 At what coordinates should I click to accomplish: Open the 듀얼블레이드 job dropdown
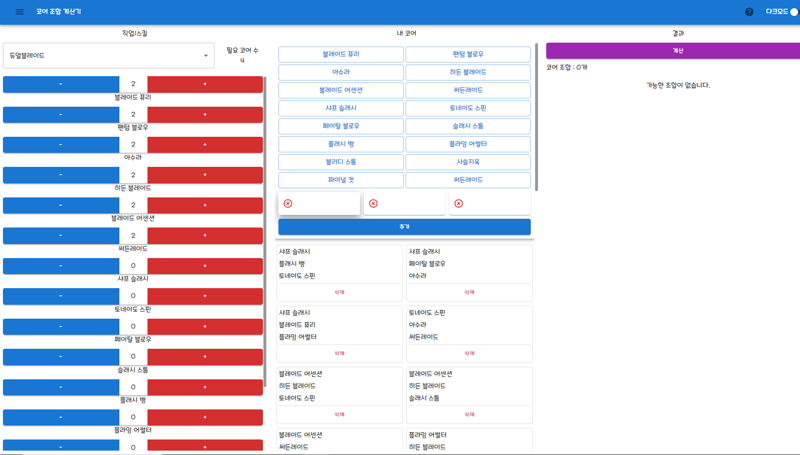109,56
